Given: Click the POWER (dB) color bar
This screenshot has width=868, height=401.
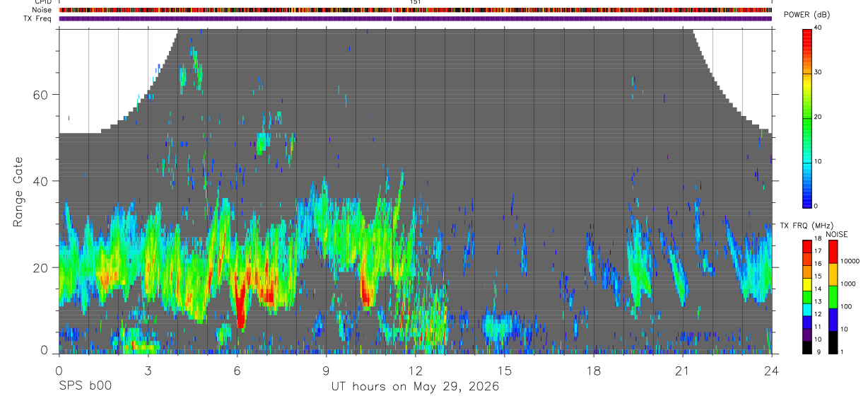Looking at the screenshot, I should pos(807,117).
